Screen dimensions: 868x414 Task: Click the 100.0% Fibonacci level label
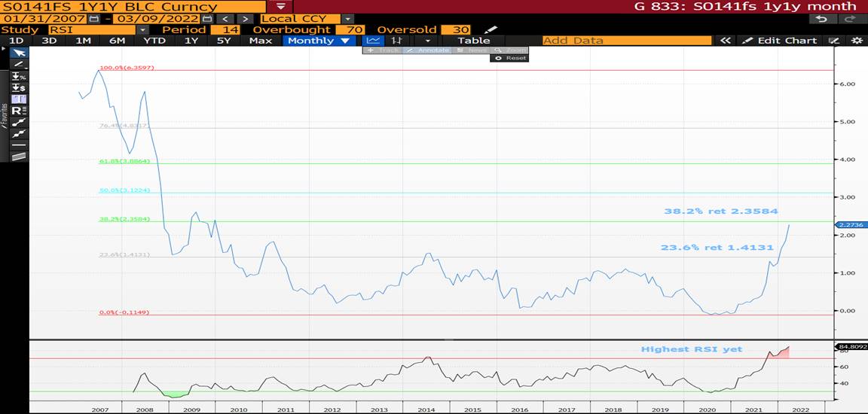click(127, 68)
